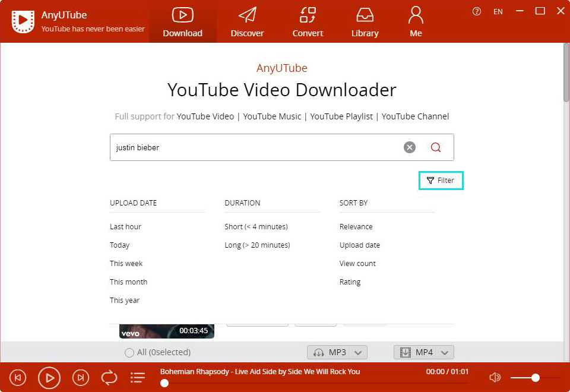Viewport: 570px width, 392px height.
Task: Sort results by Upload date
Action: click(x=360, y=245)
